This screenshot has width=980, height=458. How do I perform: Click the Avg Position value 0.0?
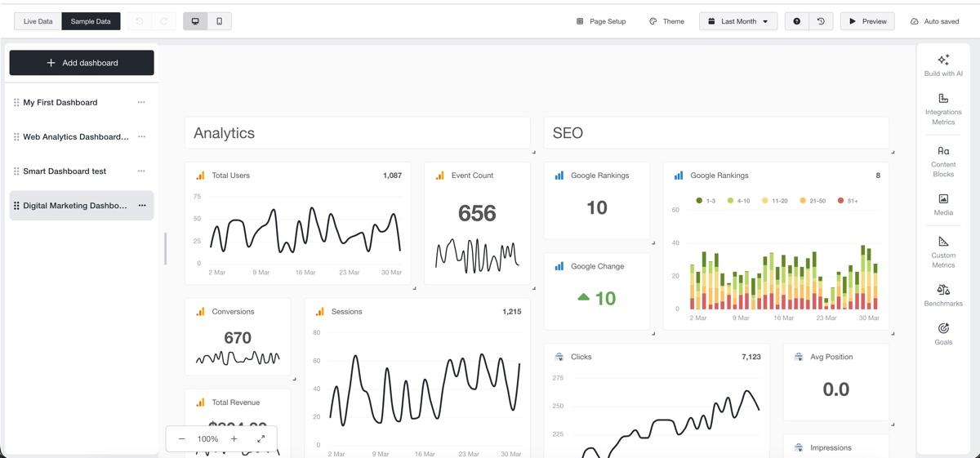pyautogui.click(x=836, y=389)
